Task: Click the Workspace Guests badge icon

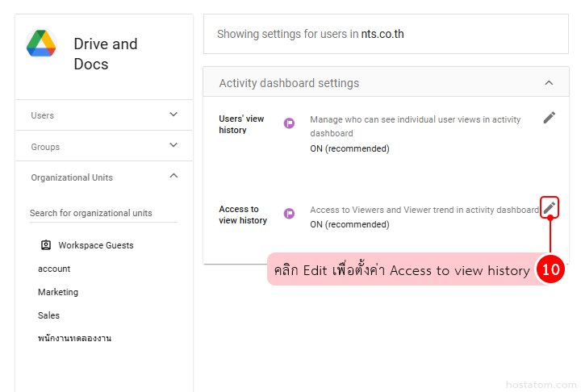Action: (46, 245)
